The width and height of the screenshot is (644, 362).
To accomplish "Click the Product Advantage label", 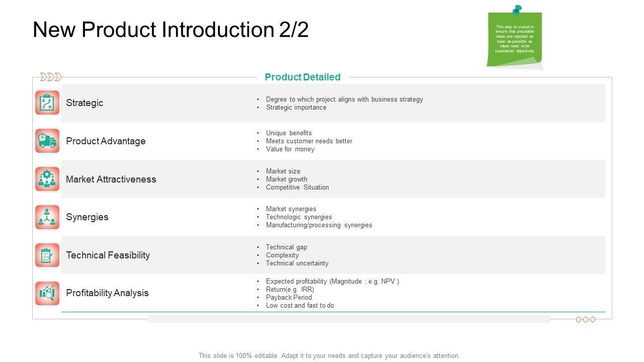I will 106,141.
